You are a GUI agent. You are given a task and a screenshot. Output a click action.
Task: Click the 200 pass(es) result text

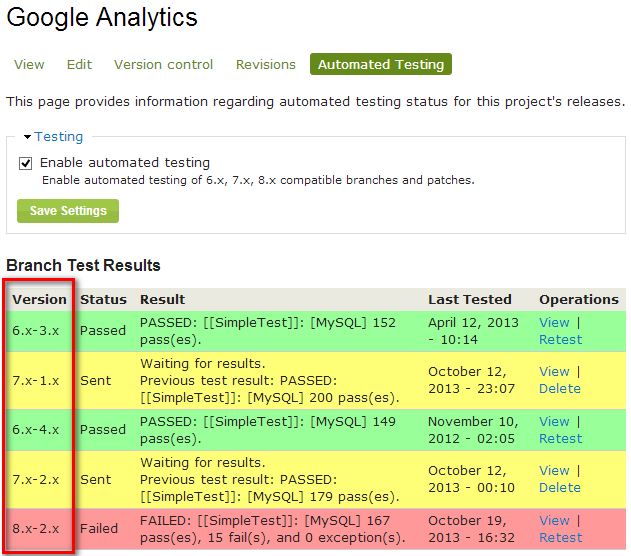(x=270, y=381)
